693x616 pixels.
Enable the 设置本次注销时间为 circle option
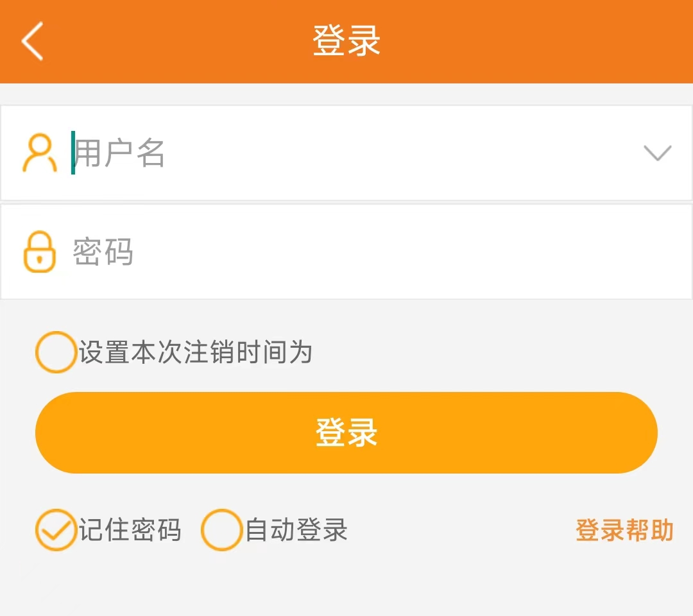[56, 352]
